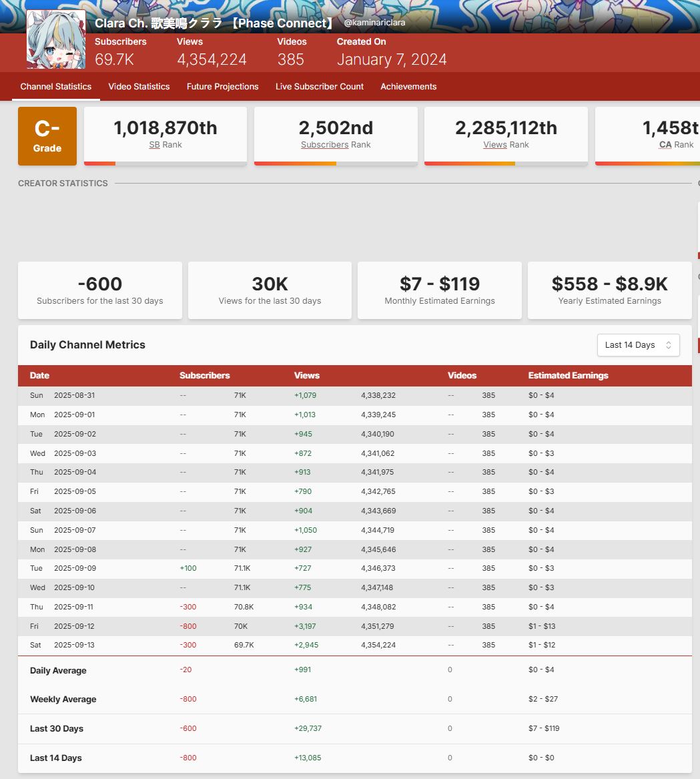Image resolution: width=700 pixels, height=779 pixels.
Task: Click the Weekly Average row label
Action: [63, 700]
